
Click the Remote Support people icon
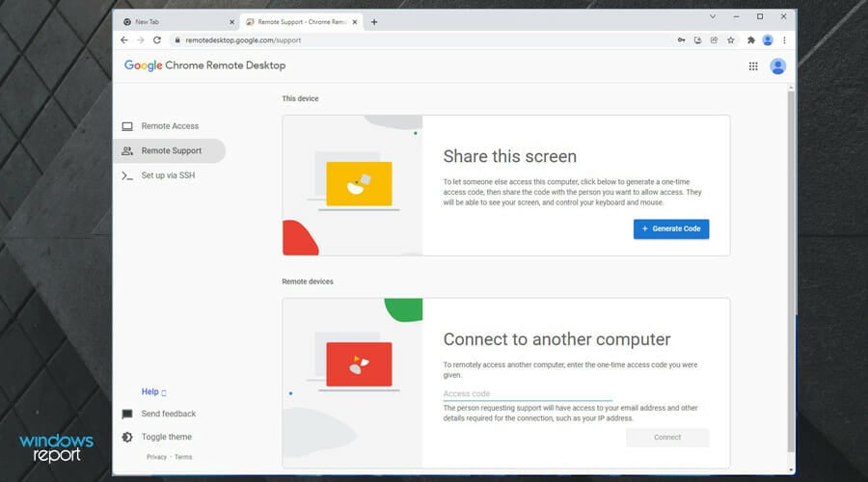[127, 150]
